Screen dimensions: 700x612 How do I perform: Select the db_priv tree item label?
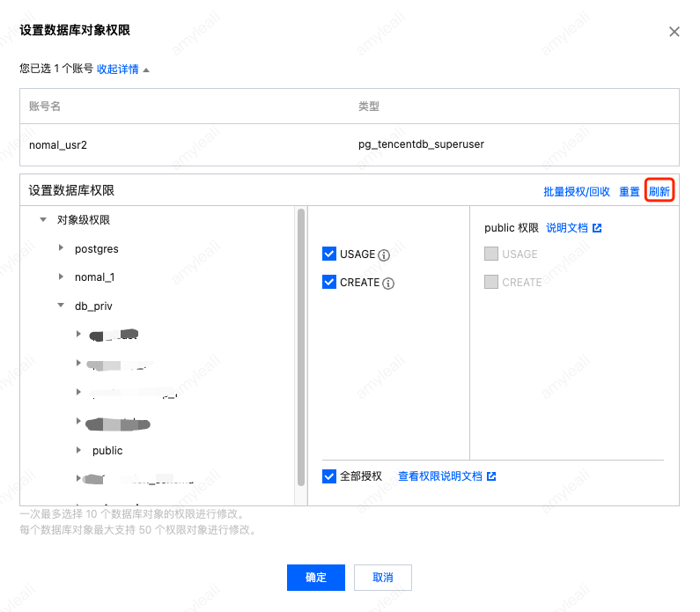coord(93,306)
